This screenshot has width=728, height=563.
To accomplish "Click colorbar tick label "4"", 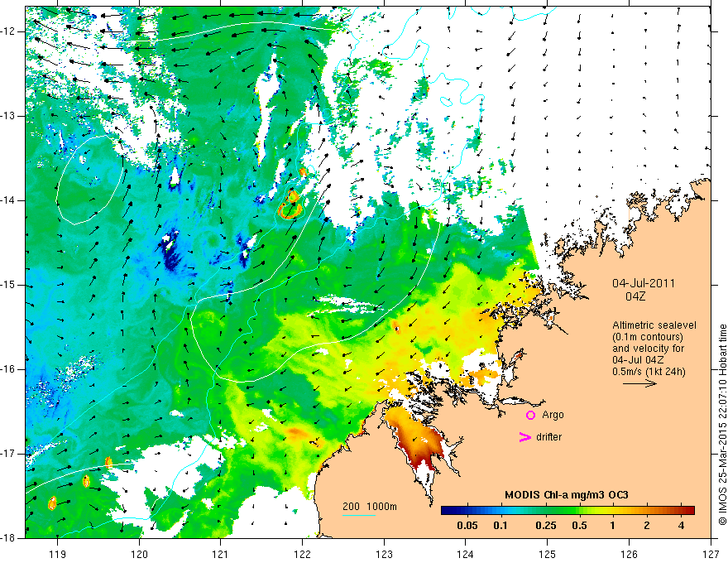I will [681, 526].
